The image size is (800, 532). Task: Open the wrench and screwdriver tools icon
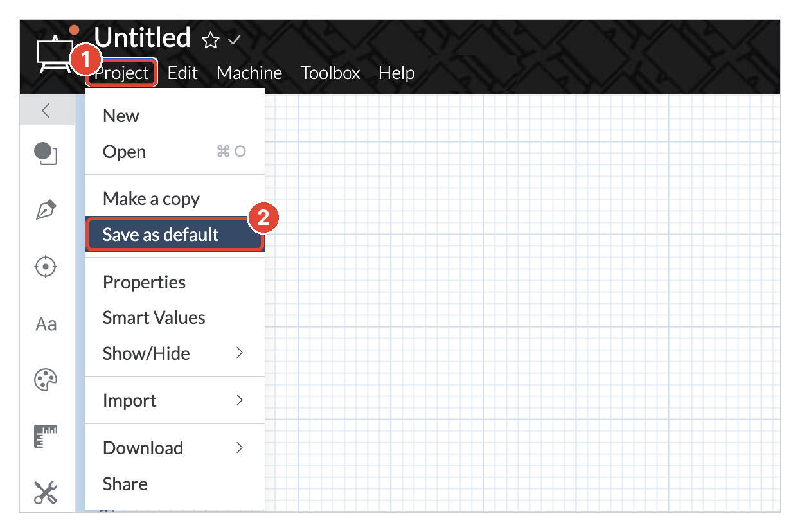(x=46, y=493)
